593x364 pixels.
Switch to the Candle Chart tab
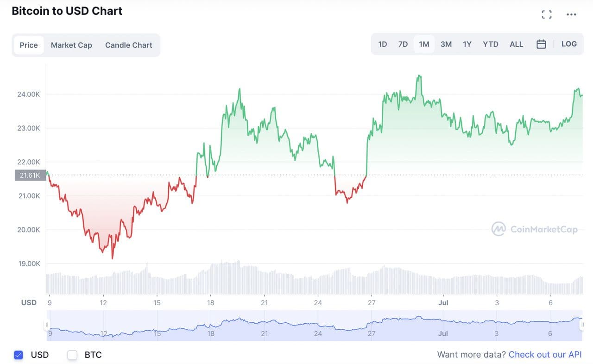click(129, 45)
